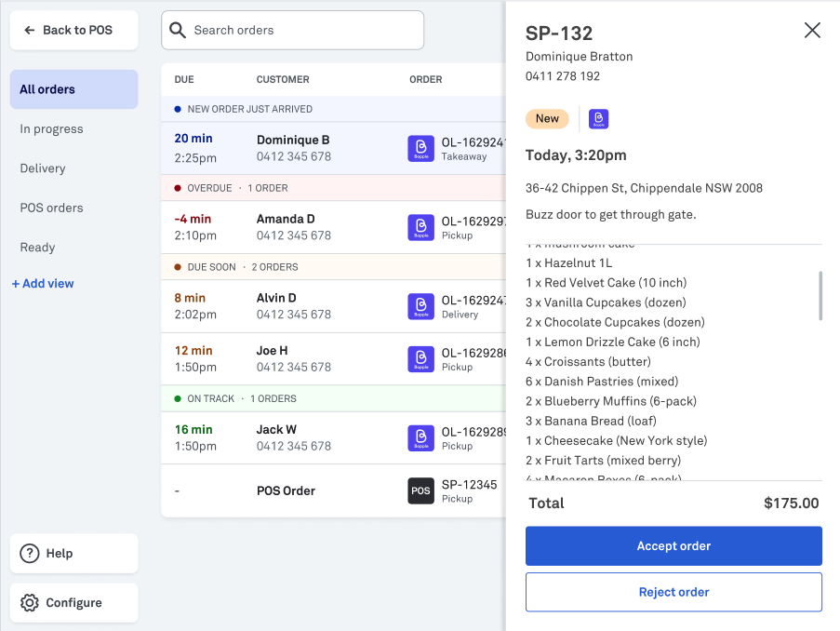Click the Add view link
This screenshot has width=840, height=631.
(43, 284)
